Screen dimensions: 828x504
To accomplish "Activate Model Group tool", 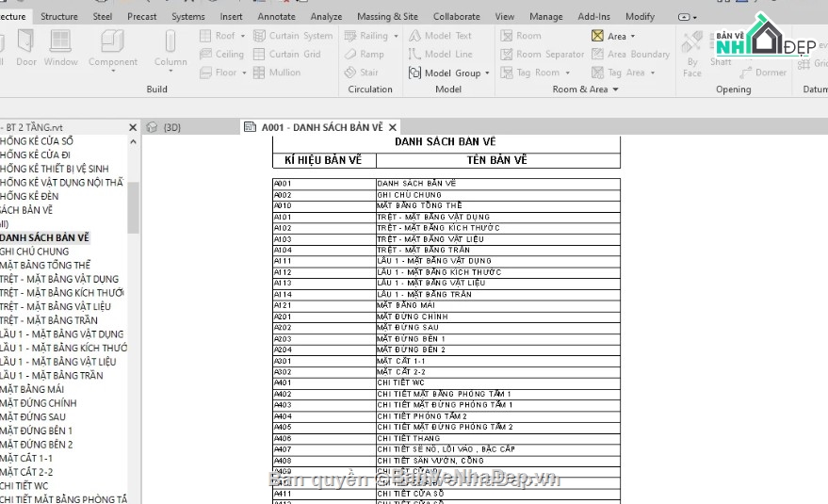I will (445, 73).
